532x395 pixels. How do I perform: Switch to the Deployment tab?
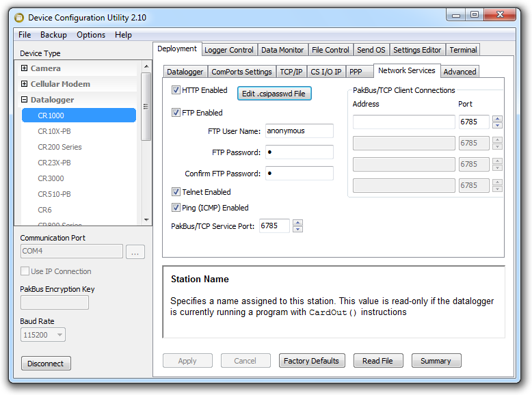pos(177,49)
